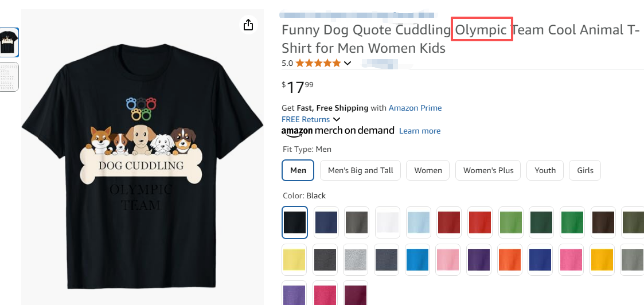Viewport: 644px width, 305px height.
Task: Select the Men fit type
Action: tap(298, 170)
